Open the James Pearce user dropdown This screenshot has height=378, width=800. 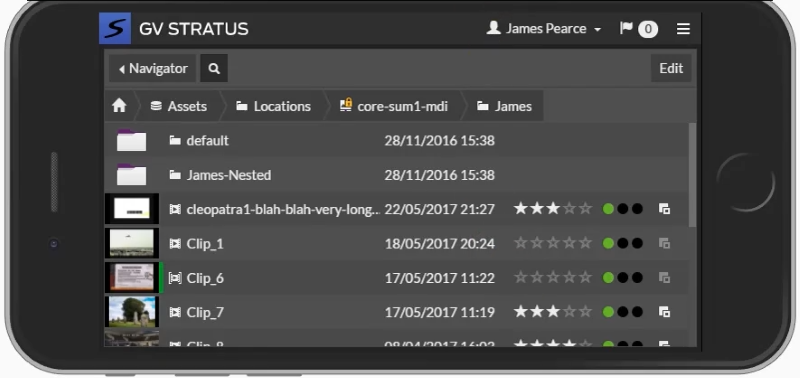click(544, 29)
